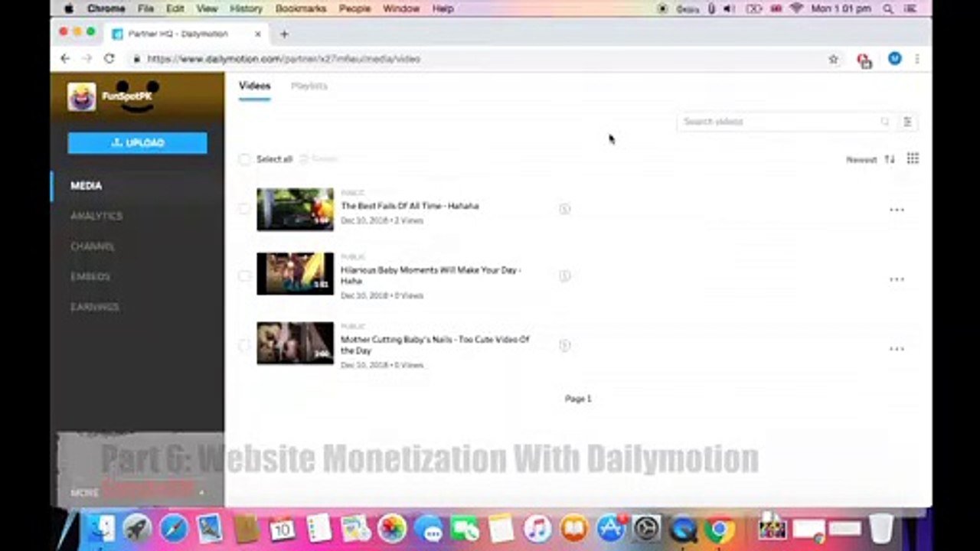Click the red extension icon in Chrome toolbar
This screenshot has height=551, width=980.
click(864, 60)
